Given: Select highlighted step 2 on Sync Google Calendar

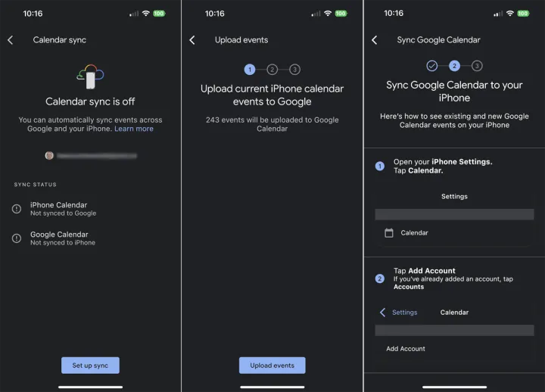Looking at the screenshot, I should [x=454, y=66].
